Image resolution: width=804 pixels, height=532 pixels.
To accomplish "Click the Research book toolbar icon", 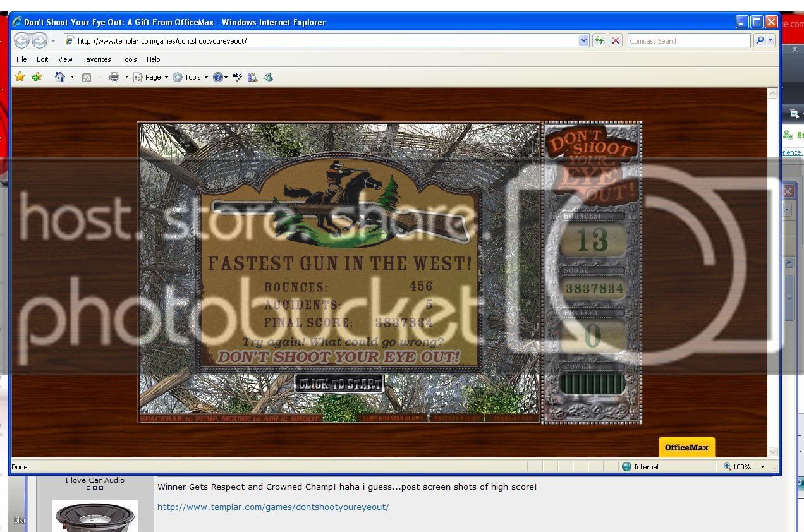I will 252,77.
